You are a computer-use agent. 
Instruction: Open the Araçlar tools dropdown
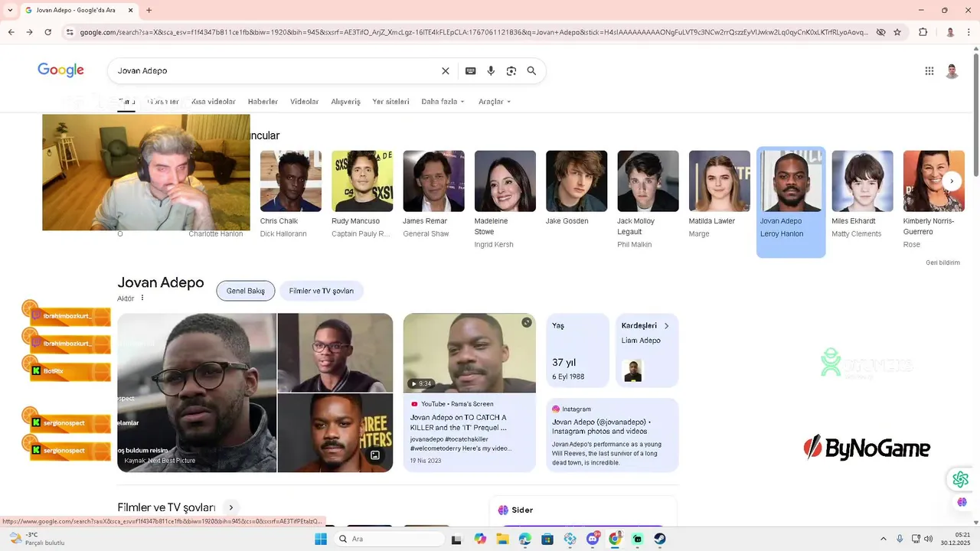tap(495, 102)
